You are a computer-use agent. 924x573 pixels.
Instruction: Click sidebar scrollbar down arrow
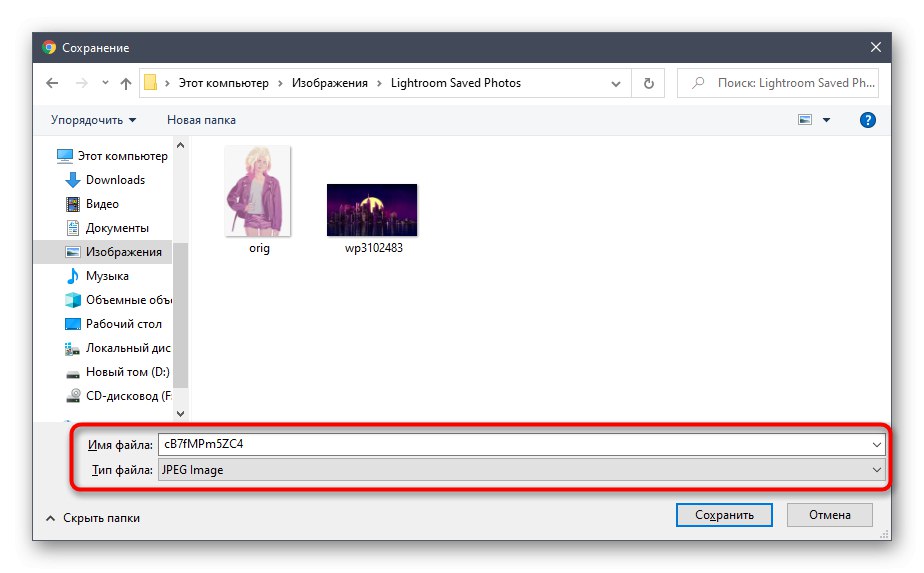180,413
